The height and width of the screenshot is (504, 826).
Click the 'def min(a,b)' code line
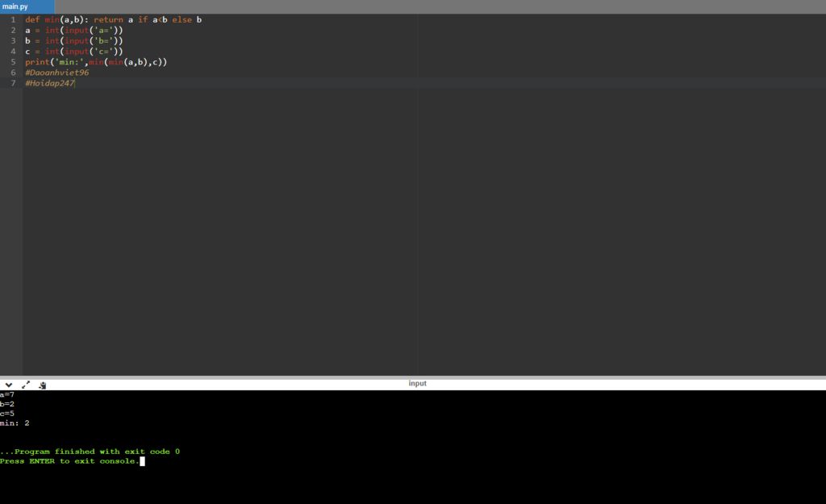coord(113,19)
